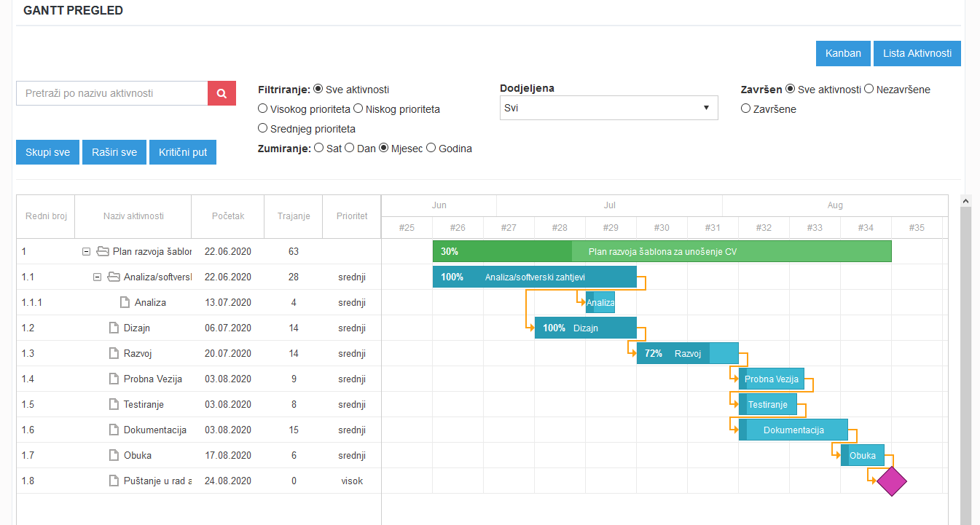Click folder icon of Plan razvoja šablona row
This screenshot has height=525, width=980.
point(102,251)
